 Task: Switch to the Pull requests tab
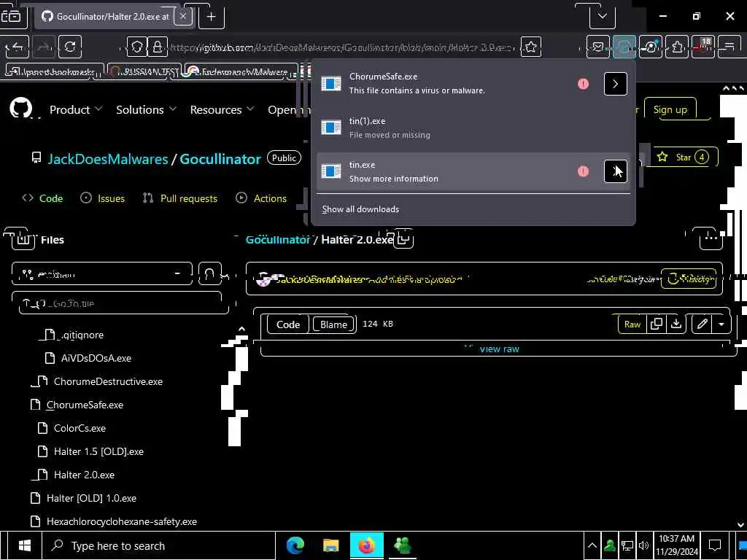[180, 198]
